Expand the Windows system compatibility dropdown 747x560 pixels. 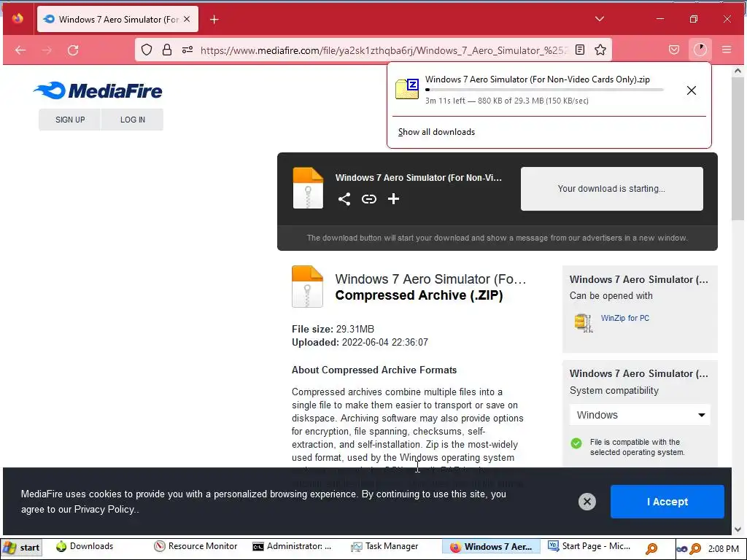click(x=639, y=415)
